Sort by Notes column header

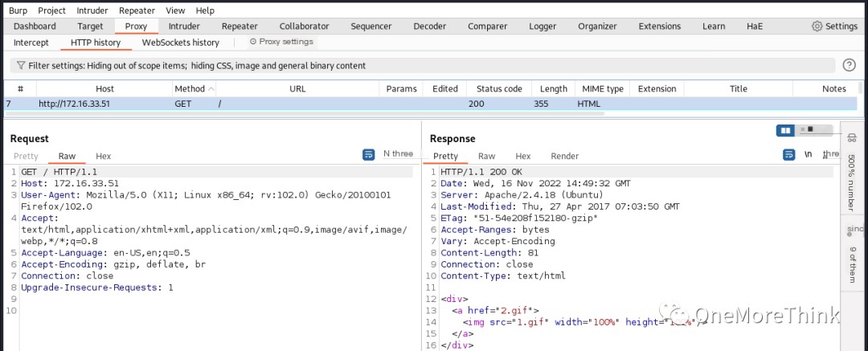pos(833,88)
